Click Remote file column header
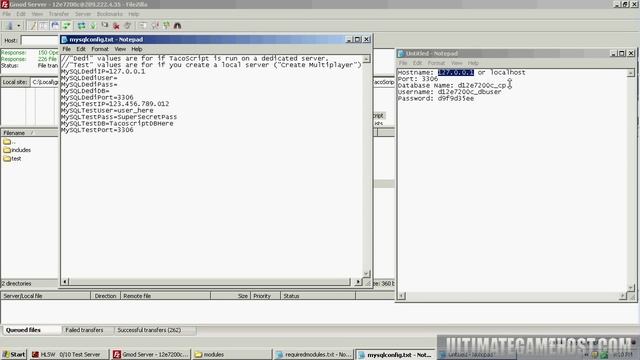 (165, 296)
